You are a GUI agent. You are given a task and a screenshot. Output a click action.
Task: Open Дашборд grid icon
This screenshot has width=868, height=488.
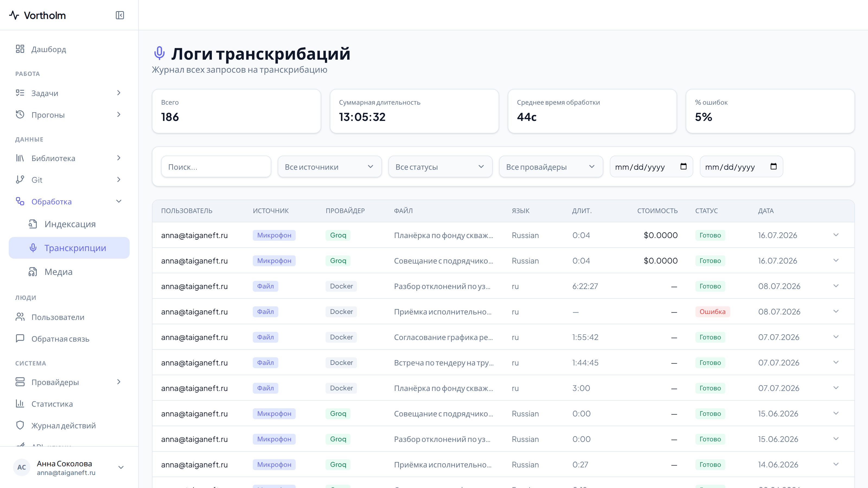[x=20, y=49]
